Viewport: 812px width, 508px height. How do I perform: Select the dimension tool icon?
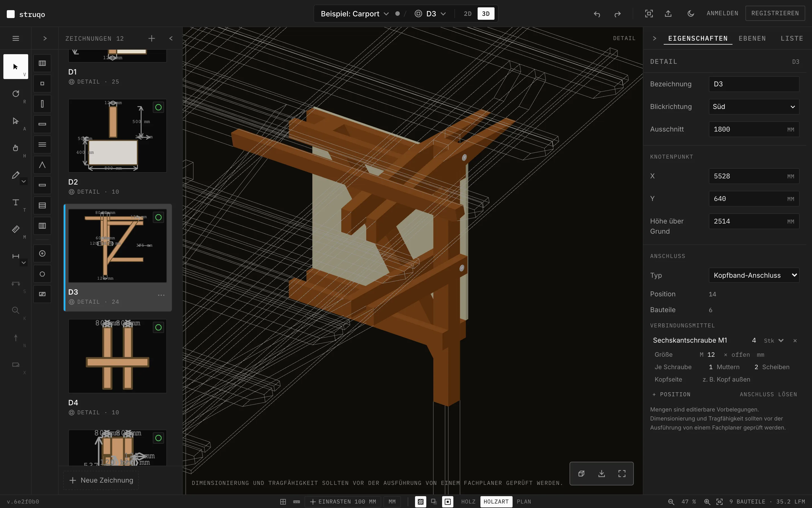click(16, 256)
